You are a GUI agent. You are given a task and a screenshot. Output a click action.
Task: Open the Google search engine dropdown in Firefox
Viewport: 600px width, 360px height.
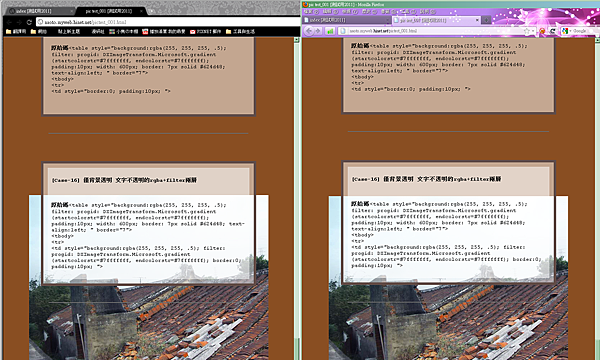point(567,31)
